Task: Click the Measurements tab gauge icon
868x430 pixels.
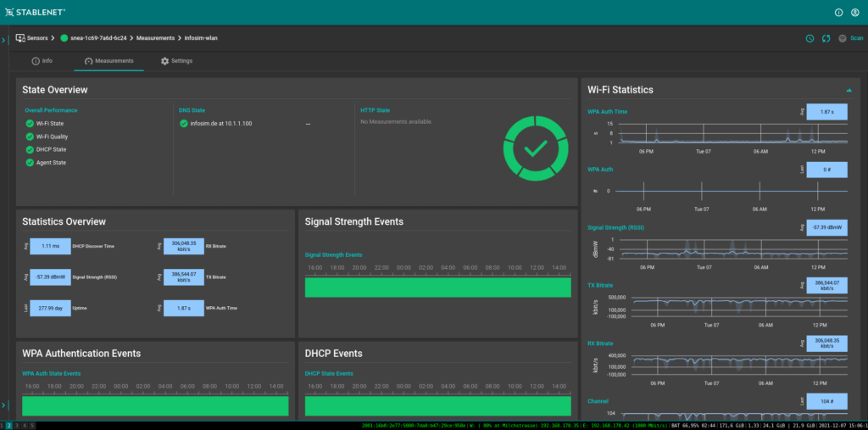Action: [x=88, y=61]
